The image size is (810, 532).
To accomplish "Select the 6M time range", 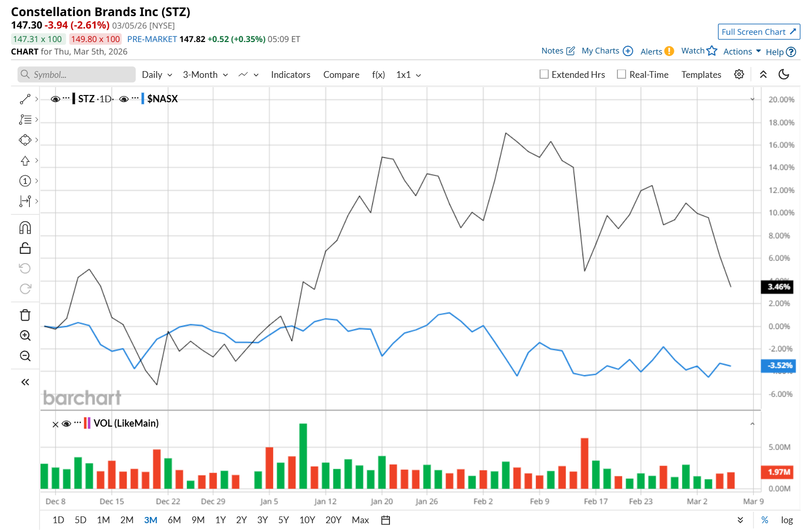I will 174,520.
